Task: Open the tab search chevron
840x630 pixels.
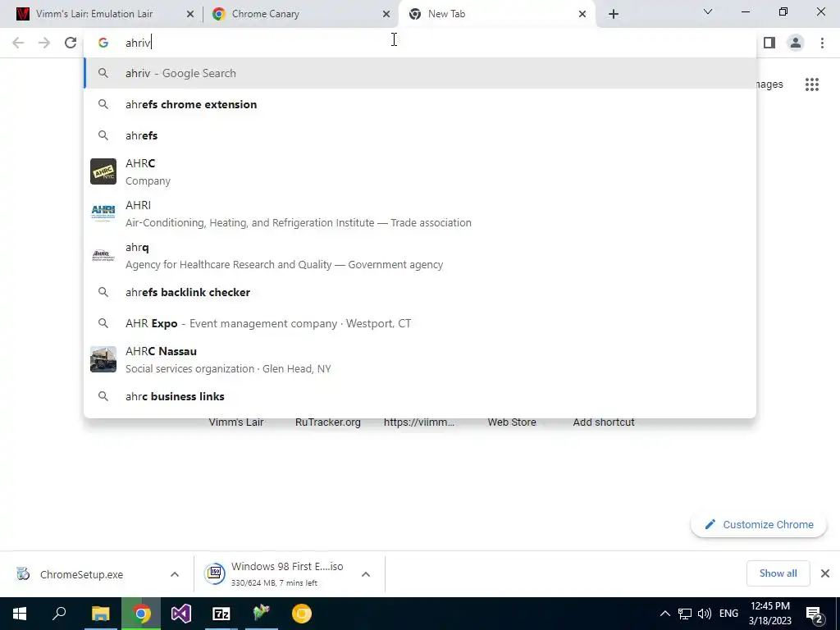Action: pos(708,11)
